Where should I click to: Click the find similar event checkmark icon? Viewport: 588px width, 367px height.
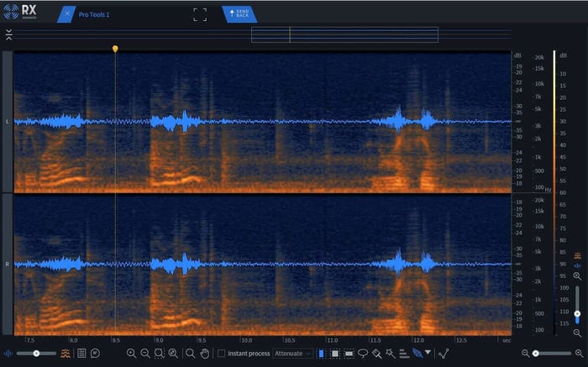pos(444,353)
